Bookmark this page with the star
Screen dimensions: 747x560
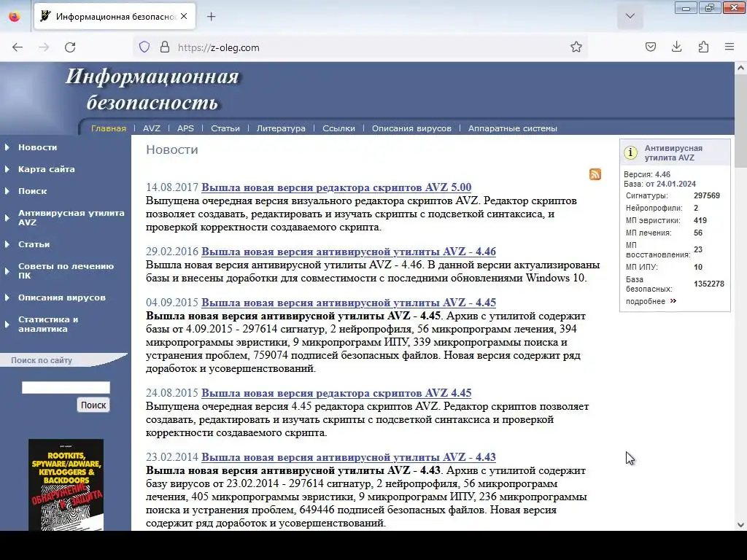pyautogui.click(x=576, y=47)
